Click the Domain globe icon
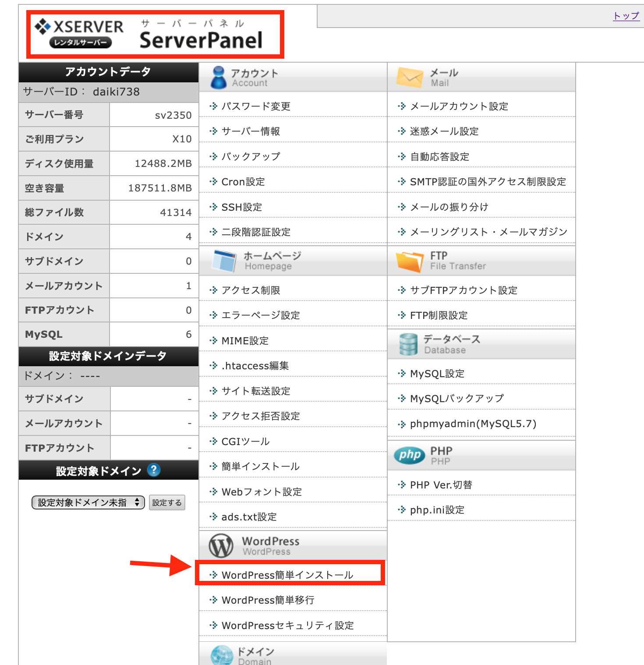This screenshot has width=644, height=665. click(222, 655)
